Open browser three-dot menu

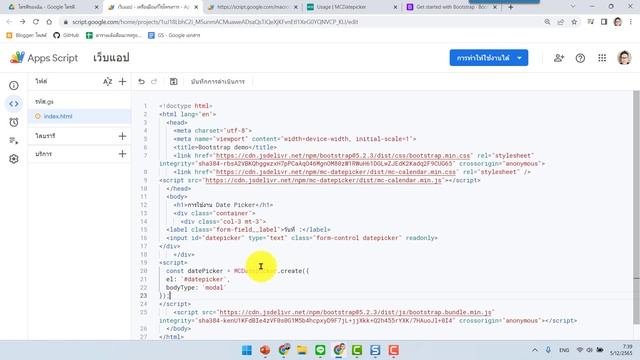[x=631, y=22]
